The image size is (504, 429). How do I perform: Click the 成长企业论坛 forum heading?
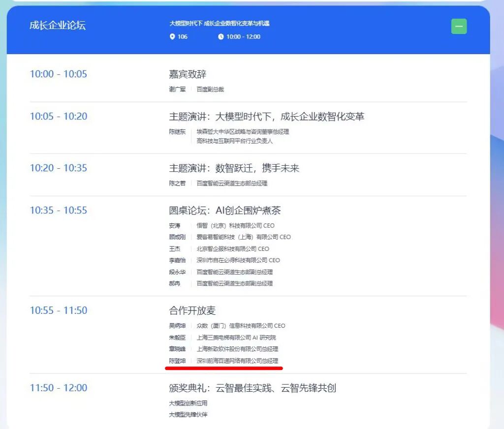(x=58, y=26)
